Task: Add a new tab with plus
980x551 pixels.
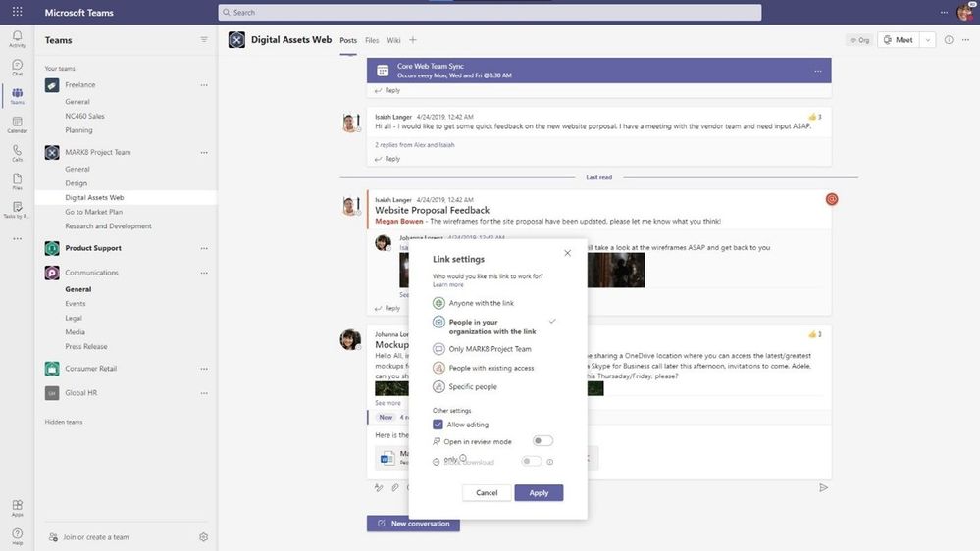Action: coord(412,40)
